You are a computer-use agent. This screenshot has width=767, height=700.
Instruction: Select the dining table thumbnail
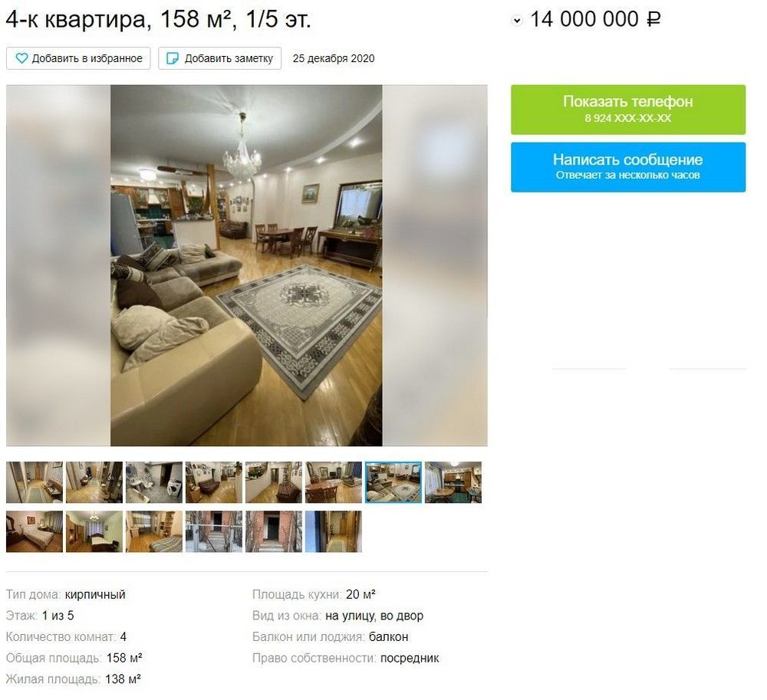[x=334, y=482]
